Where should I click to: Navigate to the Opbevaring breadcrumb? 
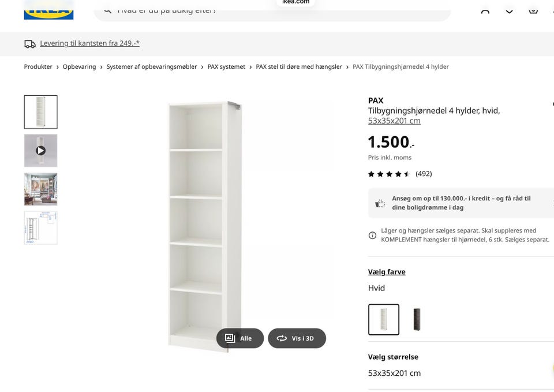[x=79, y=66]
